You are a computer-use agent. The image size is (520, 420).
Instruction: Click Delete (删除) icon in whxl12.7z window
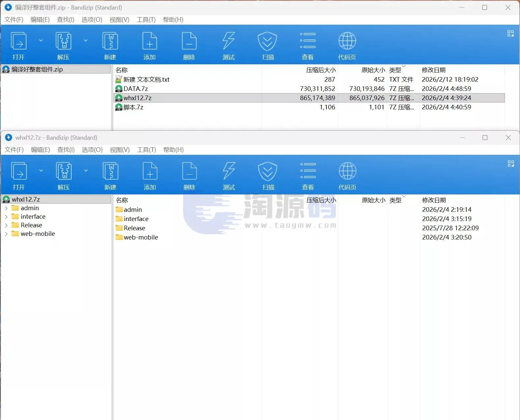click(x=189, y=171)
